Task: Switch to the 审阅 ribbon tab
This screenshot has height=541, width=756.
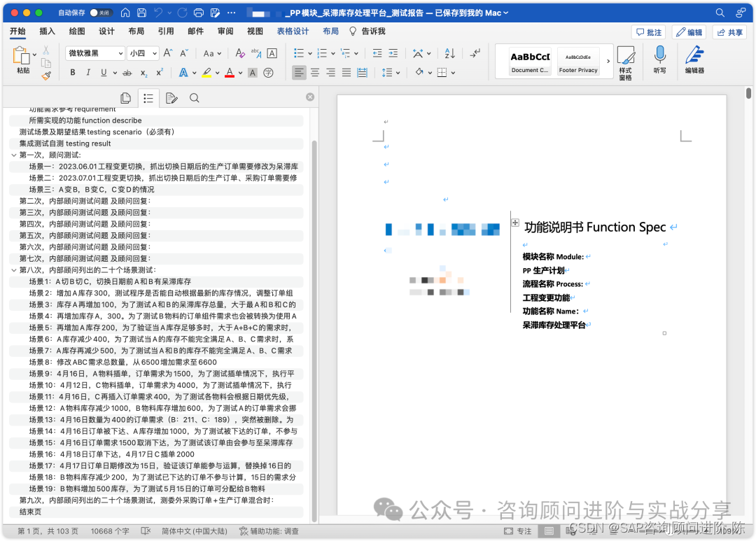Action: pos(225,31)
